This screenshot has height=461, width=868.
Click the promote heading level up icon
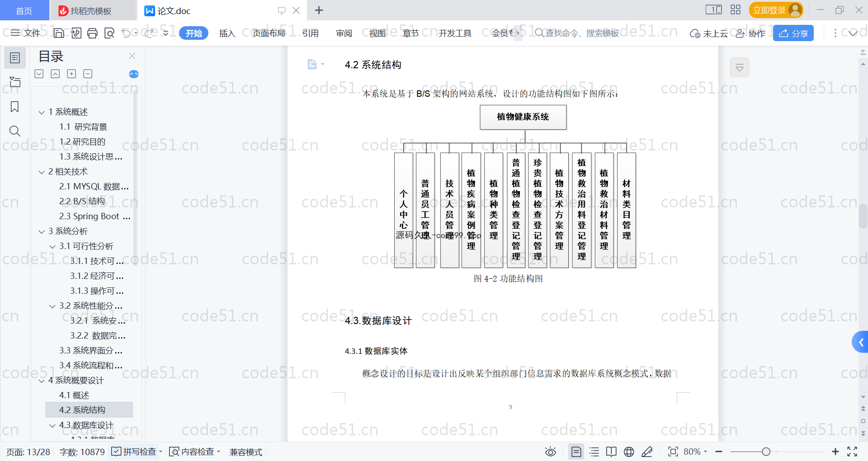click(x=55, y=74)
